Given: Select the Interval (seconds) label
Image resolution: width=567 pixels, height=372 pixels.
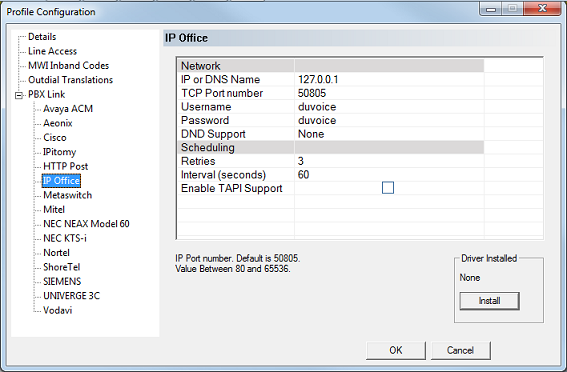Looking at the screenshot, I should tap(223, 175).
